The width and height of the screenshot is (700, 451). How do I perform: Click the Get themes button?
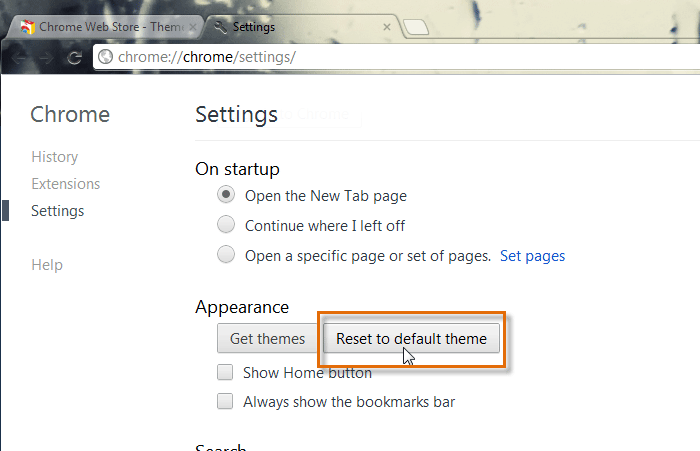click(267, 338)
